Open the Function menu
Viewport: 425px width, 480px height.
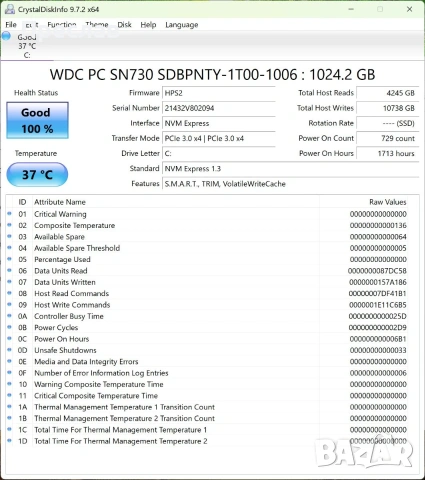coord(62,25)
